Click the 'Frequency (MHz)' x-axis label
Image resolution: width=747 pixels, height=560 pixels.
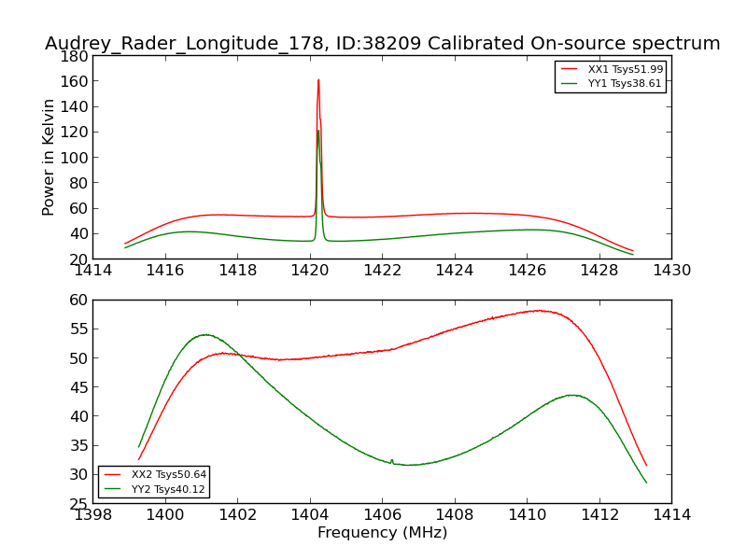tap(383, 532)
